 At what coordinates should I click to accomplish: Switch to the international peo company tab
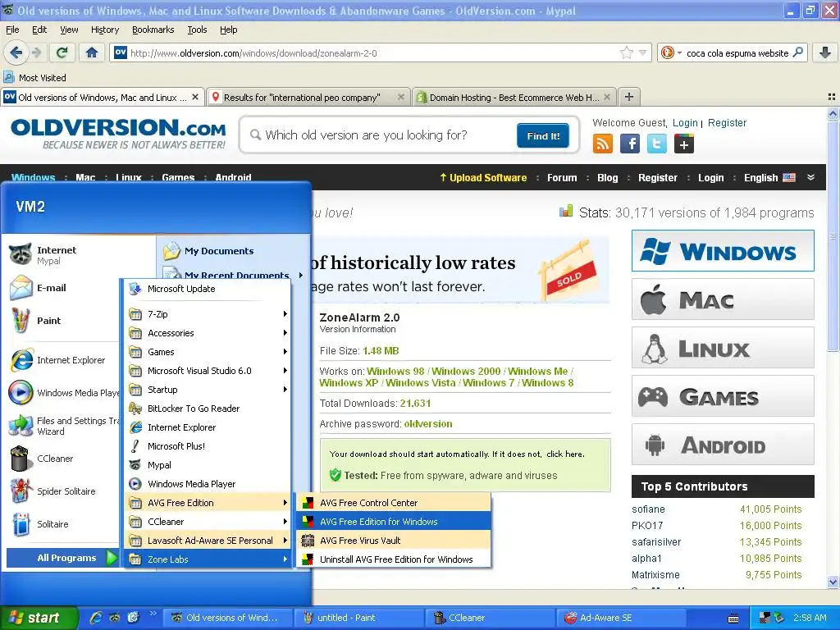click(x=308, y=97)
